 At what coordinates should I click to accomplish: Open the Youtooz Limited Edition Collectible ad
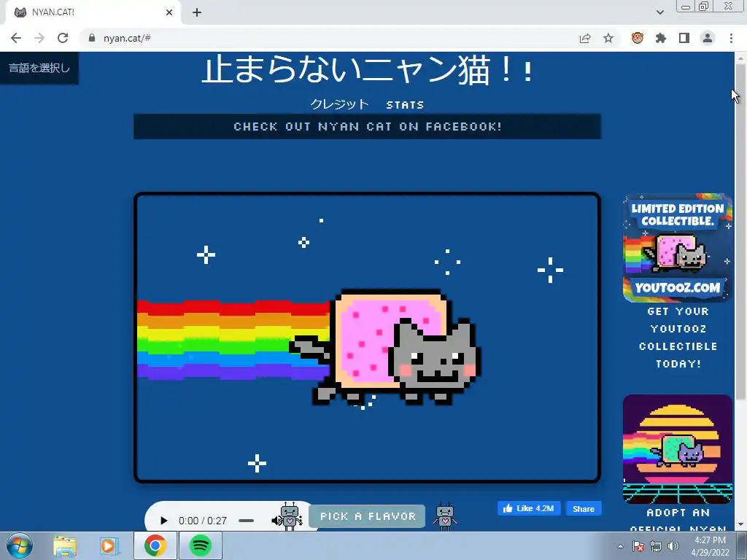(x=678, y=248)
